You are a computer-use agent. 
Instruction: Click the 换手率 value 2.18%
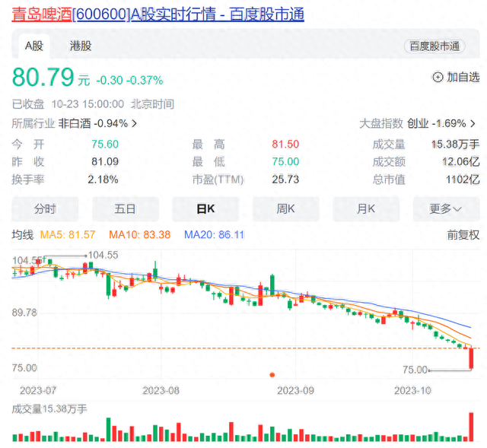point(103,180)
